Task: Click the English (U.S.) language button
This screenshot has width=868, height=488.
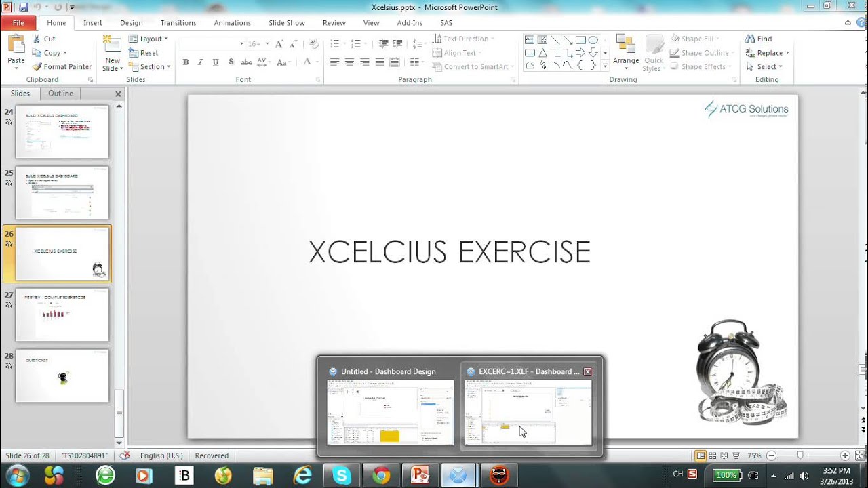Action: point(161,455)
